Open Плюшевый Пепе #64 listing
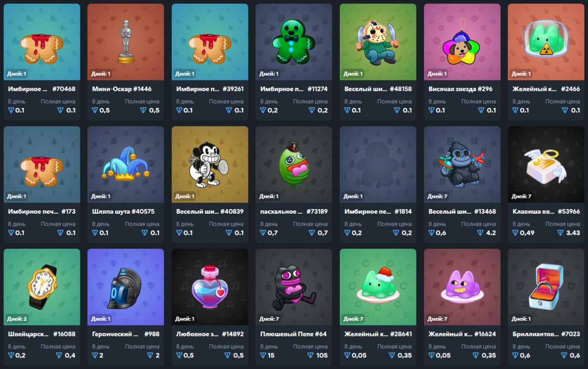 pos(294,307)
